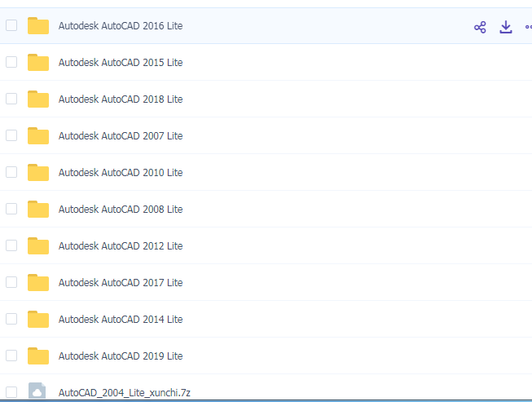Open folder icon for AutoCAD 2010 Lite

coord(38,173)
